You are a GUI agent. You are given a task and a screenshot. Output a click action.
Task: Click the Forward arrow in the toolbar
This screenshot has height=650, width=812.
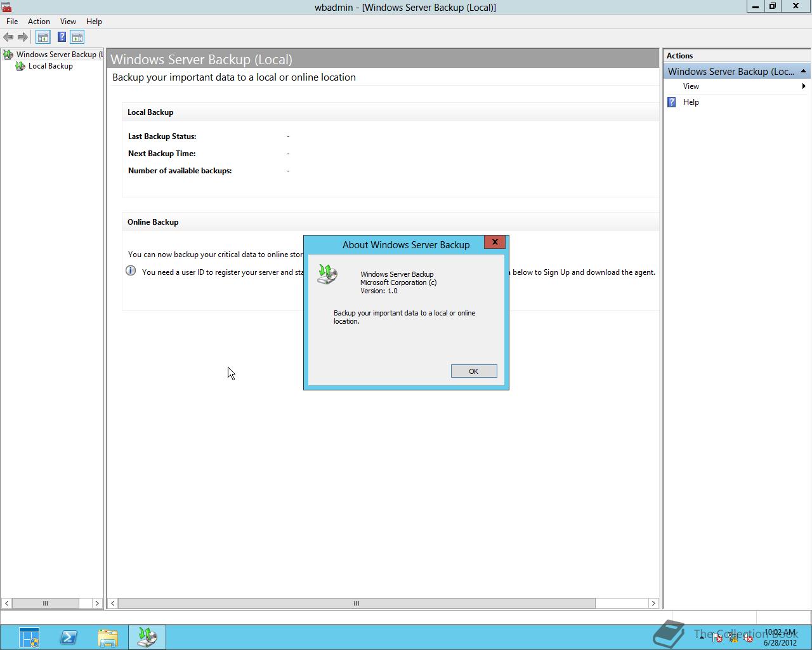22,37
